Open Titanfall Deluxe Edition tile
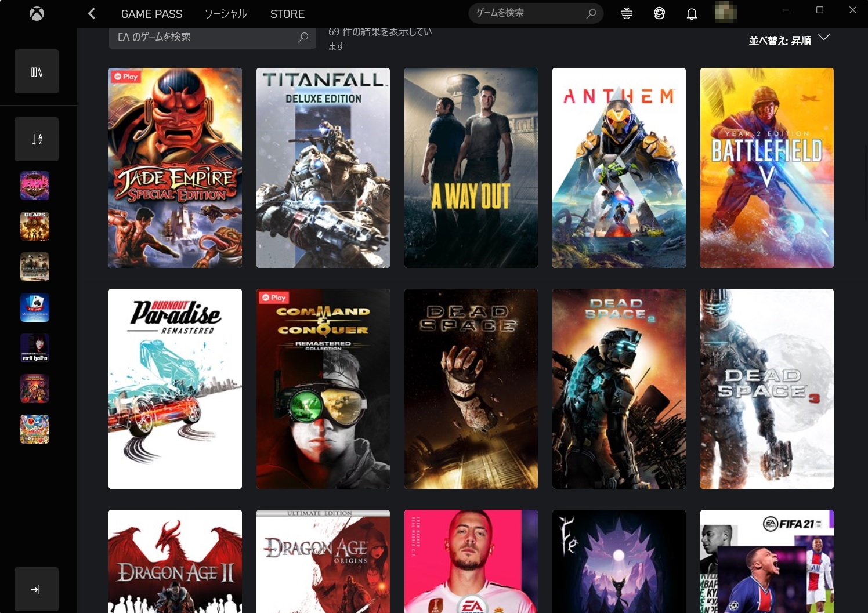868x613 pixels. pos(323,168)
